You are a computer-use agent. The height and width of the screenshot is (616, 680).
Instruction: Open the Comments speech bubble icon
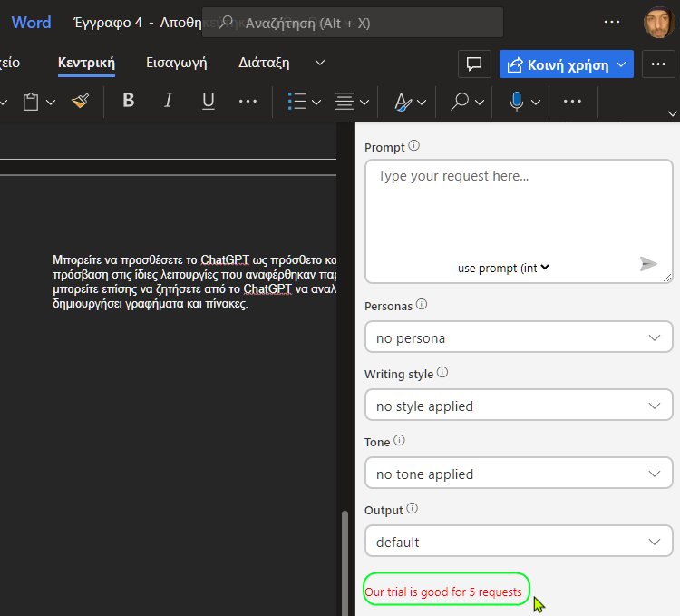(x=474, y=64)
